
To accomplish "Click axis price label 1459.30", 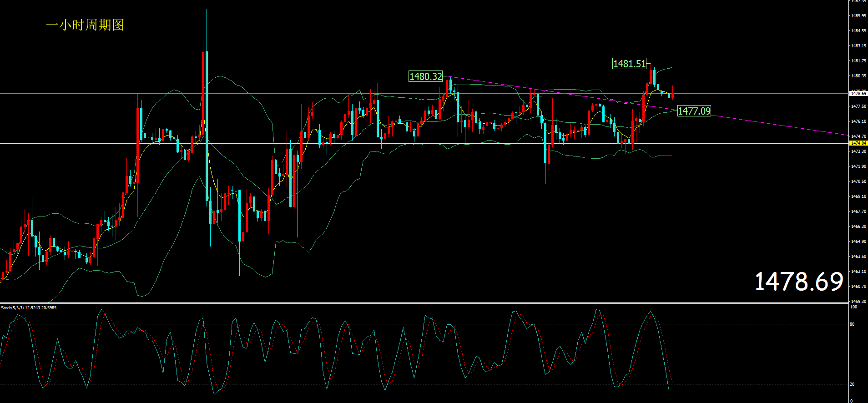I will [858, 302].
